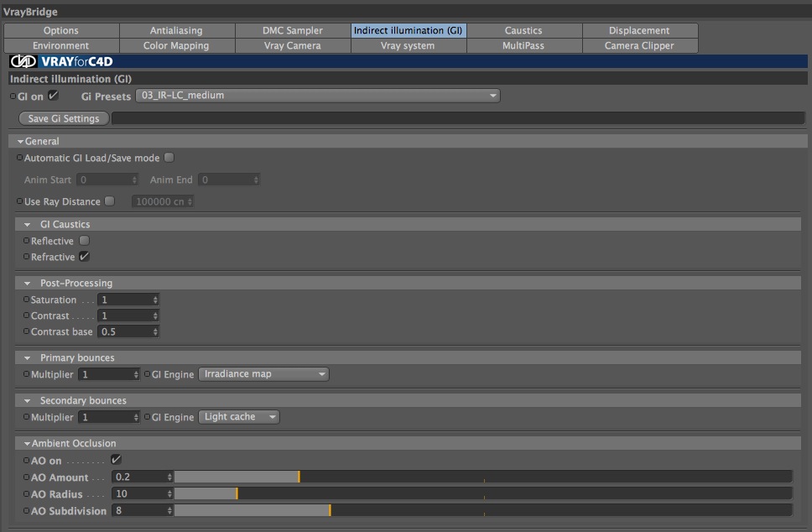Open the Color Mapping tab

pos(177,45)
